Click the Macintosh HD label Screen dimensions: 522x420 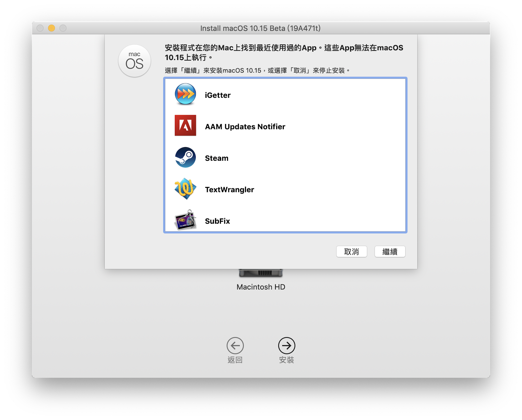[x=261, y=287]
